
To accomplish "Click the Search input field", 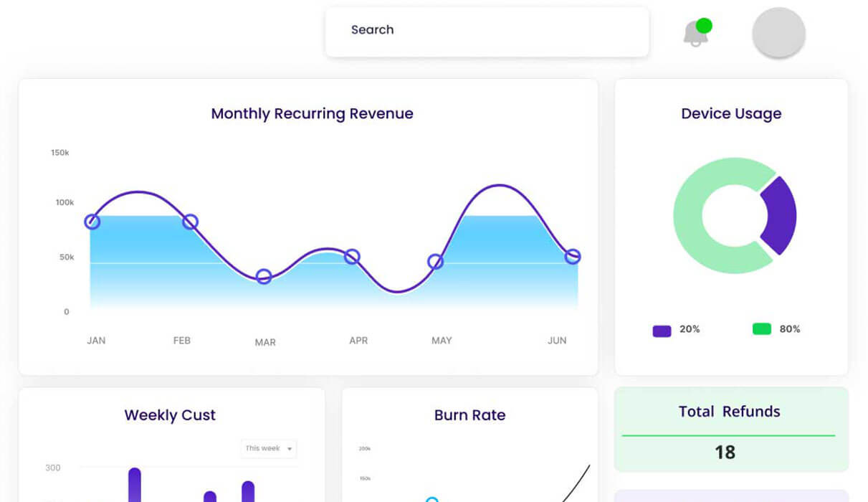I will point(487,32).
